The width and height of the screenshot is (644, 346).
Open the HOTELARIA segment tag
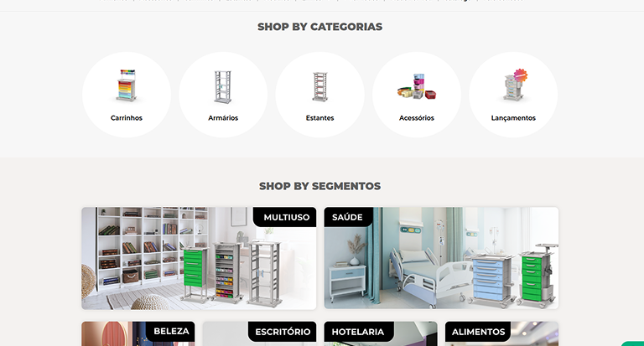point(359,332)
